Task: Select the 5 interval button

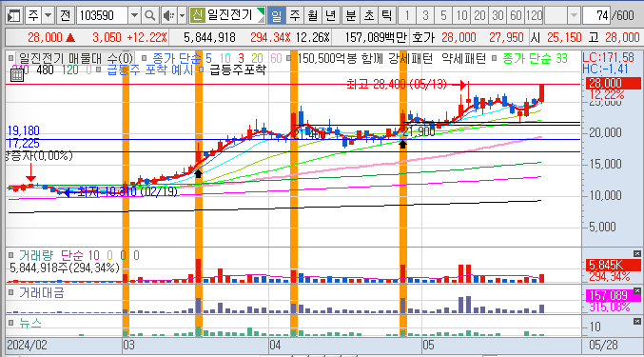Action: pyautogui.click(x=443, y=15)
